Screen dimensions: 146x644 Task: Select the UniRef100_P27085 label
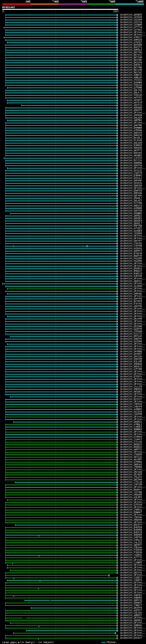click(131, 203)
